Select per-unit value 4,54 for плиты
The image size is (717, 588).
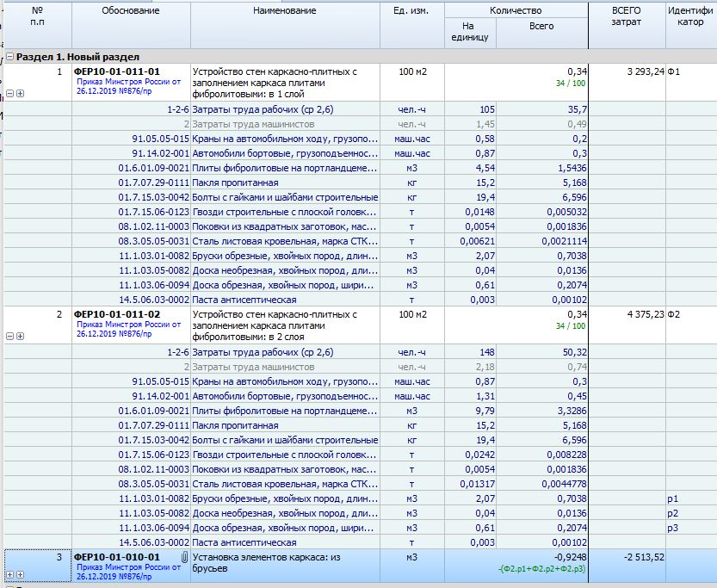[485, 168]
